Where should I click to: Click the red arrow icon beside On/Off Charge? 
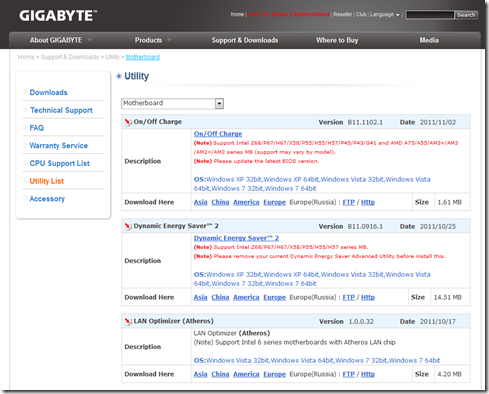point(128,122)
